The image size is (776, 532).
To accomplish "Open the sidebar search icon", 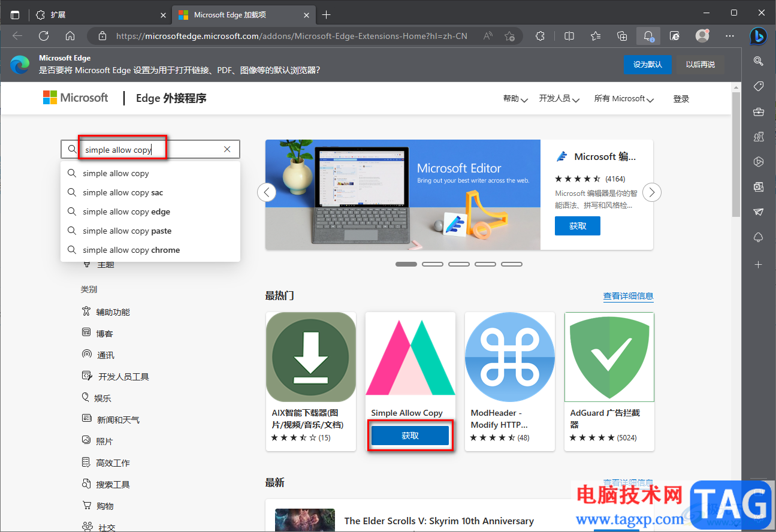I will tap(759, 61).
